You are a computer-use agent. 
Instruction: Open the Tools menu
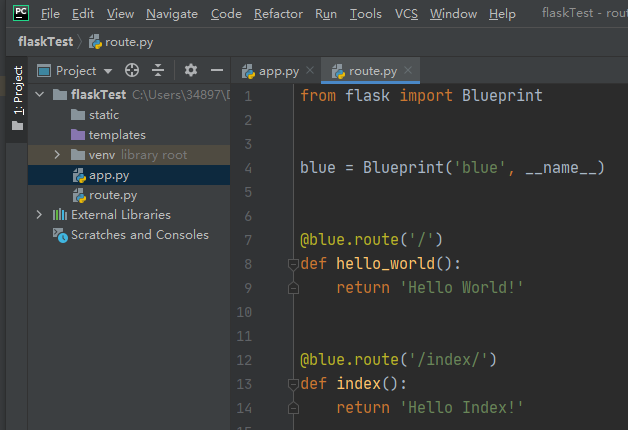(366, 14)
